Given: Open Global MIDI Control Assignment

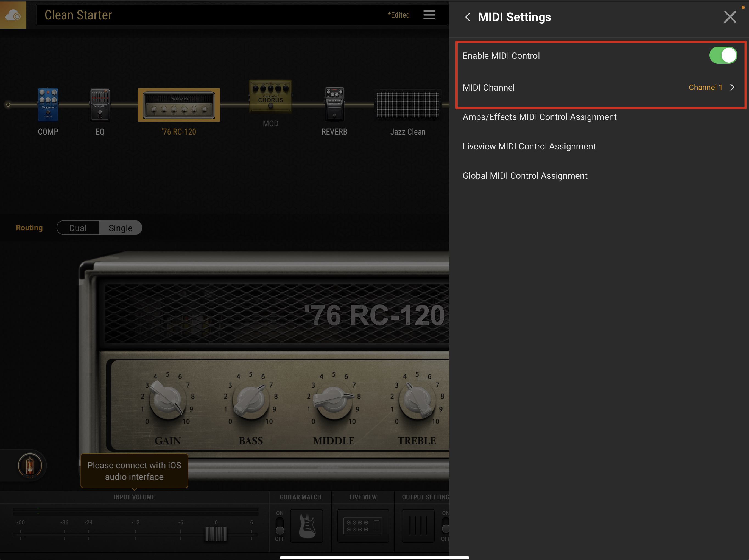Looking at the screenshot, I should (525, 175).
